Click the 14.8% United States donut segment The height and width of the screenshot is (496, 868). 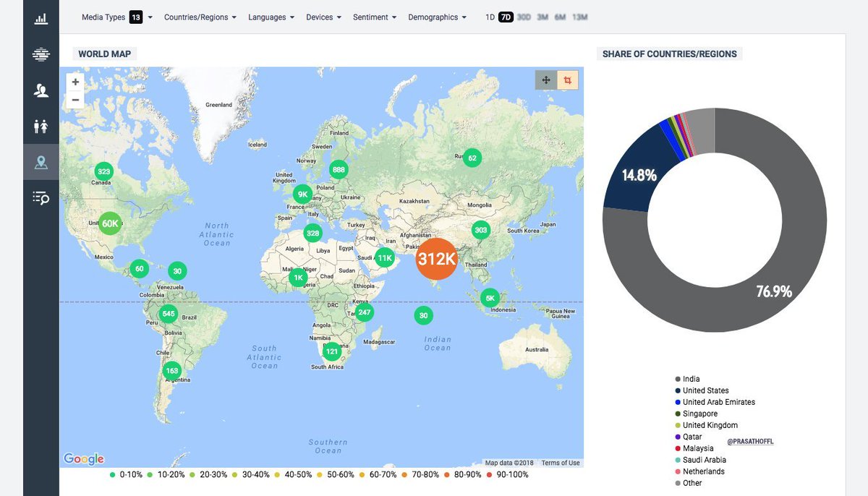pyautogui.click(x=639, y=174)
